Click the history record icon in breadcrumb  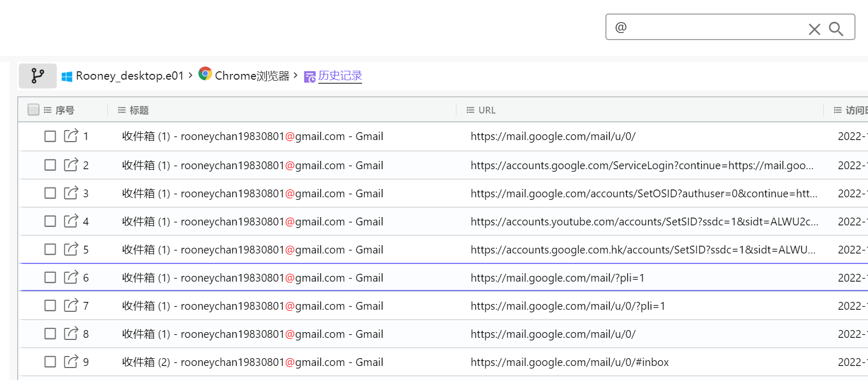(x=309, y=77)
